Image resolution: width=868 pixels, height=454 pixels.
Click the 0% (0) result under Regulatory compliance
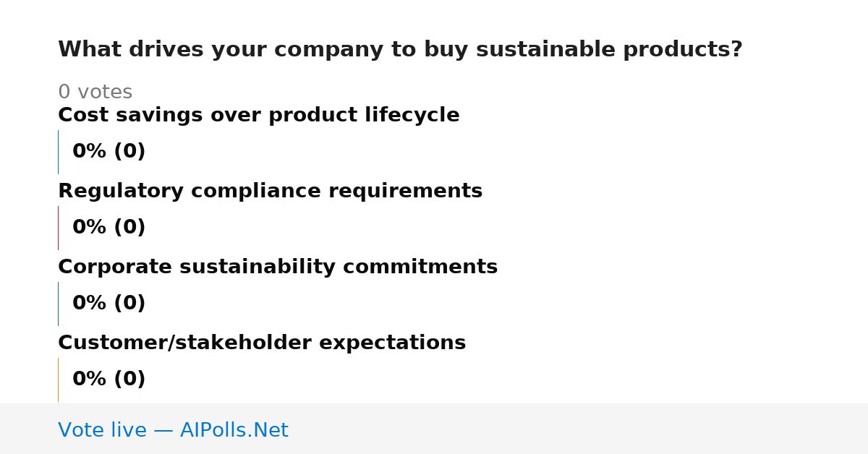pyautogui.click(x=109, y=228)
